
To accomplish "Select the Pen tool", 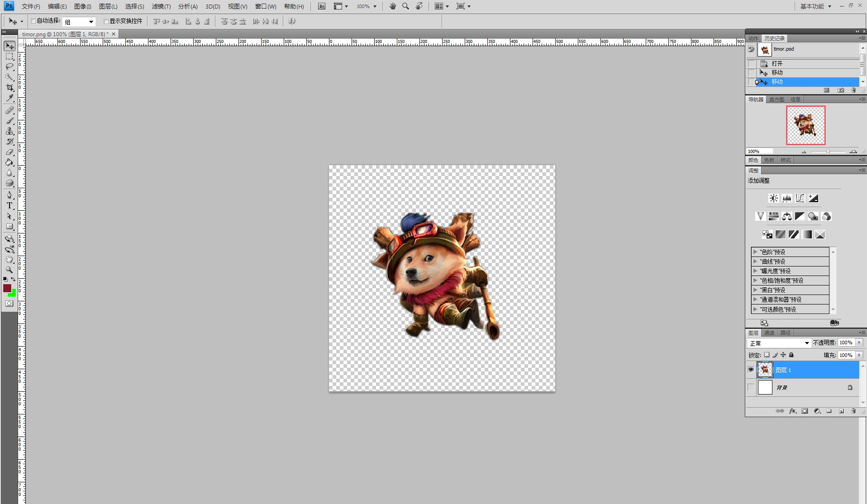I will pyautogui.click(x=10, y=195).
